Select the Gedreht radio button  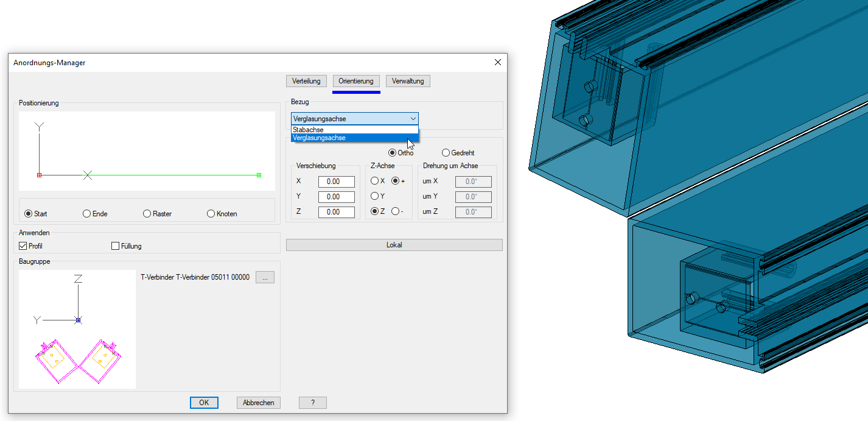pos(446,153)
